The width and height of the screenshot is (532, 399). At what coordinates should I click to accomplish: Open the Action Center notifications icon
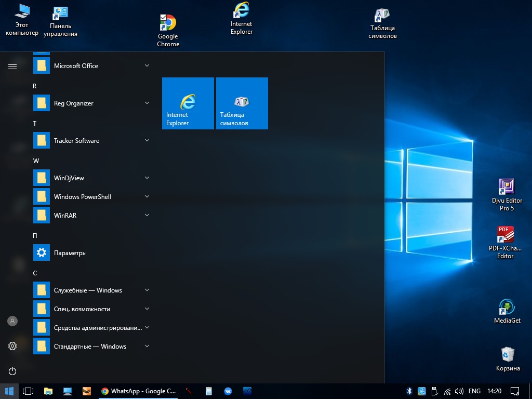point(515,391)
